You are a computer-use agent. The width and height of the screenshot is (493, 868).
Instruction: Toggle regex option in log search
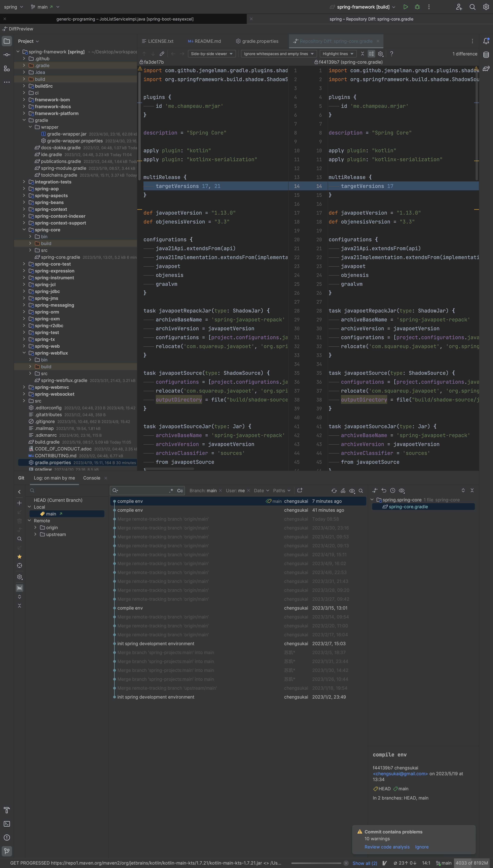(171, 491)
